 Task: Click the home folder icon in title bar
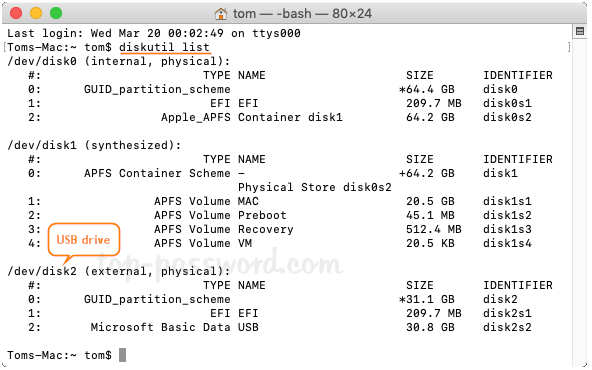221,14
